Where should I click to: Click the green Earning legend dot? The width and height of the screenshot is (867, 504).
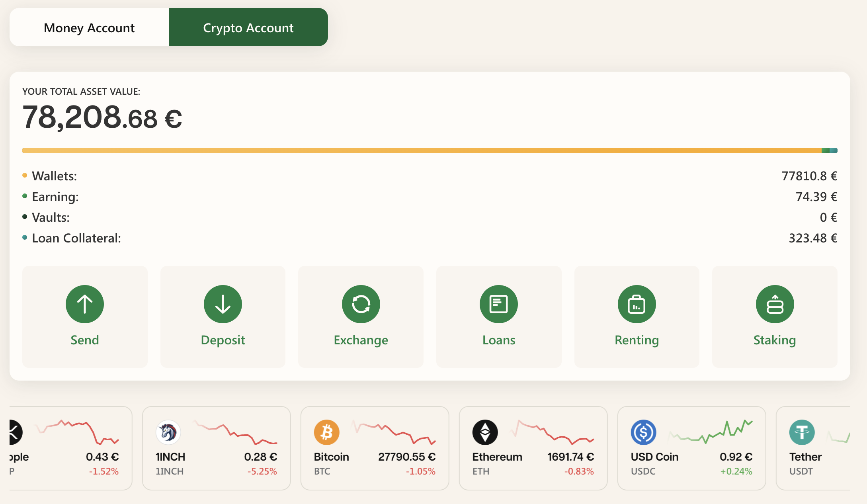point(25,196)
